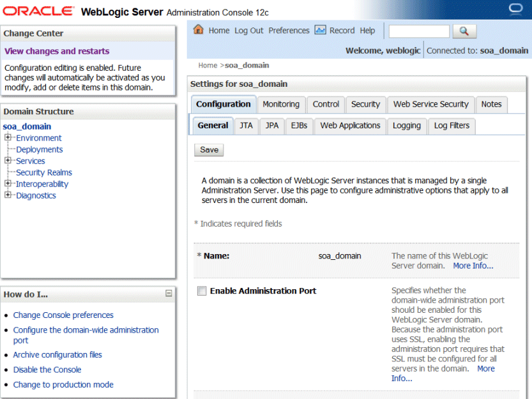Open Change to production mode link

coord(63,385)
